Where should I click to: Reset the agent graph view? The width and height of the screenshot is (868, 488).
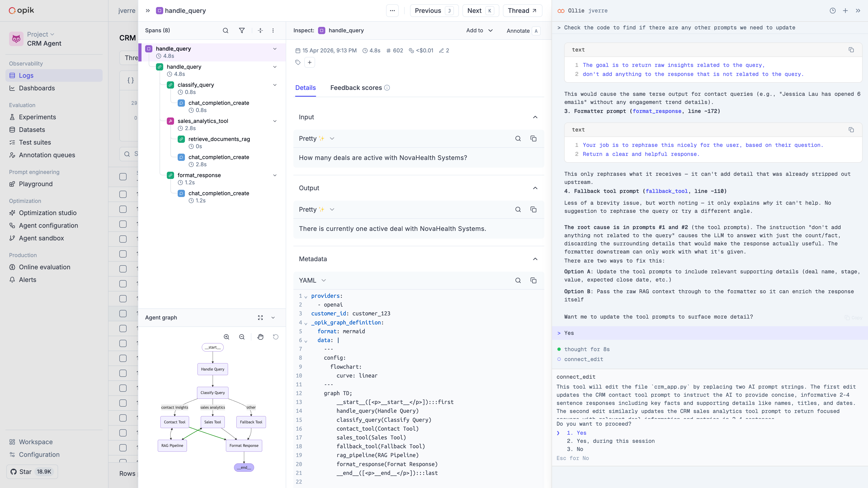click(x=276, y=337)
